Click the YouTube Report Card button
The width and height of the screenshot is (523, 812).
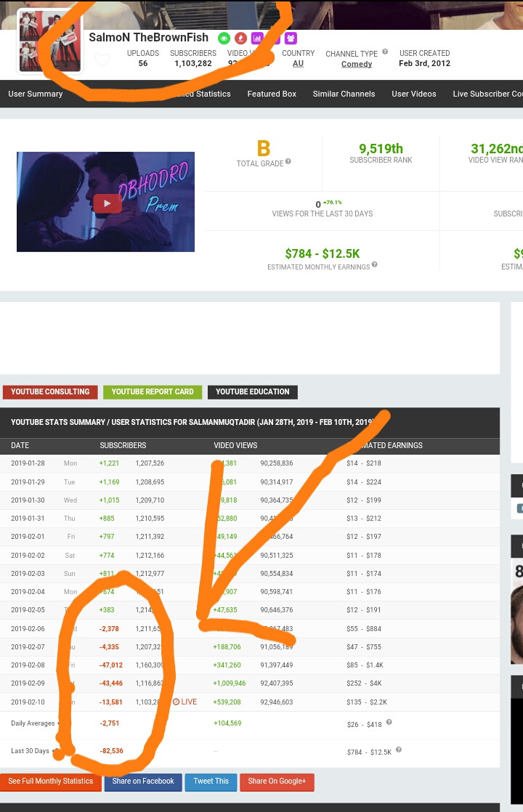click(153, 392)
